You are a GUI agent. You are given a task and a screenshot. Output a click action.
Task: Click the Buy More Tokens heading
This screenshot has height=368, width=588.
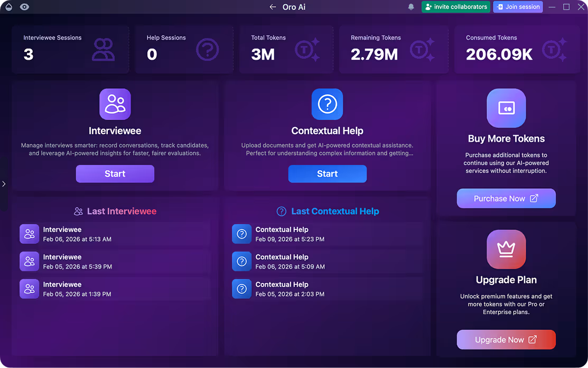(x=506, y=139)
